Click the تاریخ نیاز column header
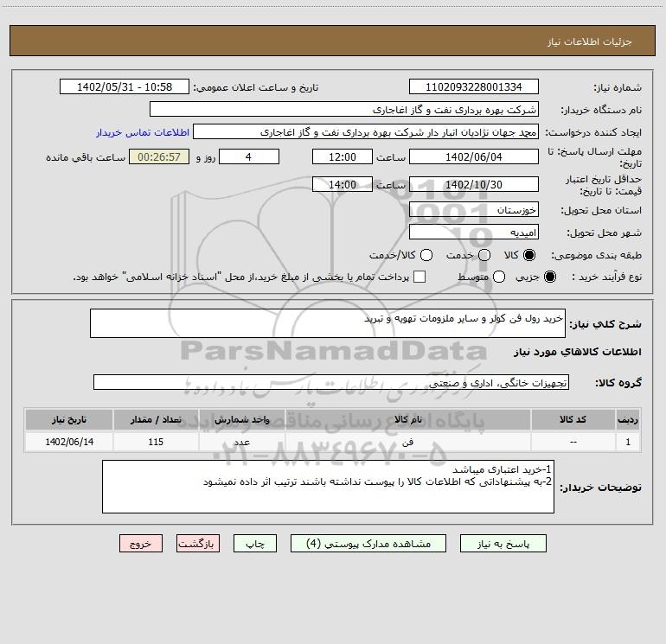Screen dimensions: 666x644 (69, 419)
